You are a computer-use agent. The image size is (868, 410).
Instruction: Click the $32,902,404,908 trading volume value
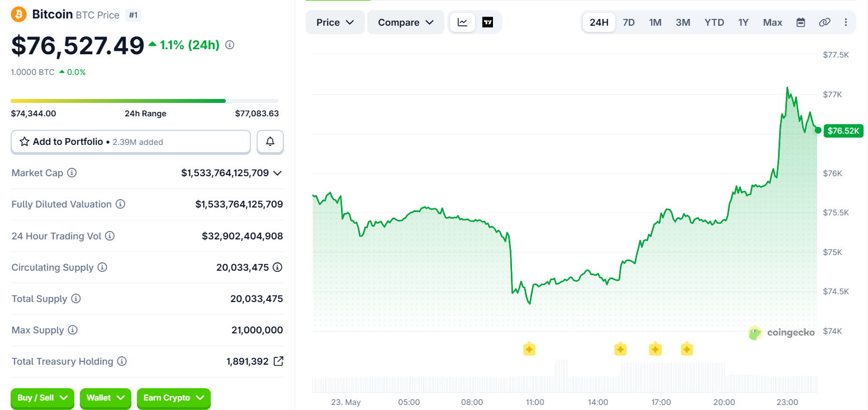point(243,236)
